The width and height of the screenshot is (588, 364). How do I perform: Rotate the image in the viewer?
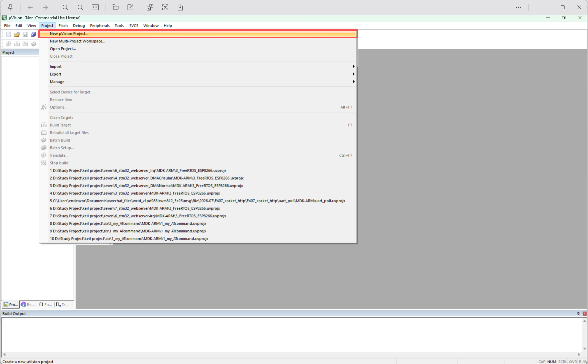coord(115,7)
